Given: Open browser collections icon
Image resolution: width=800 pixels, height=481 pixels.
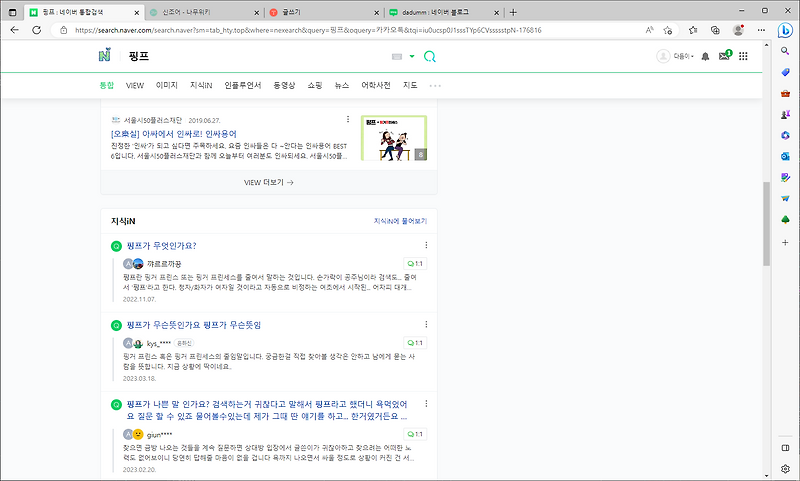Looking at the screenshot, I should coord(715,30).
